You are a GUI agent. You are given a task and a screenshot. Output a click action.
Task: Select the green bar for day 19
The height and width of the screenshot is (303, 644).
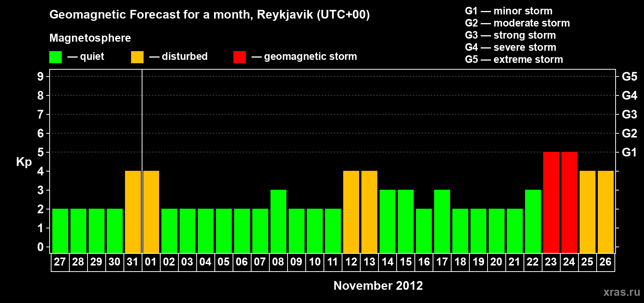478,231
